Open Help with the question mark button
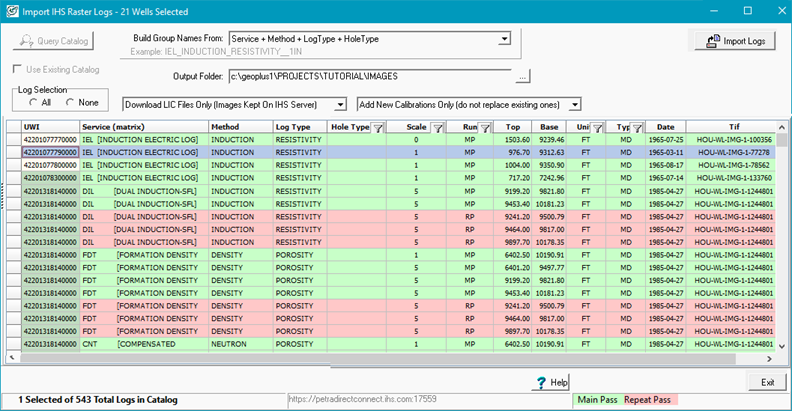The height and width of the screenshot is (411, 792). tap(552, 382)
